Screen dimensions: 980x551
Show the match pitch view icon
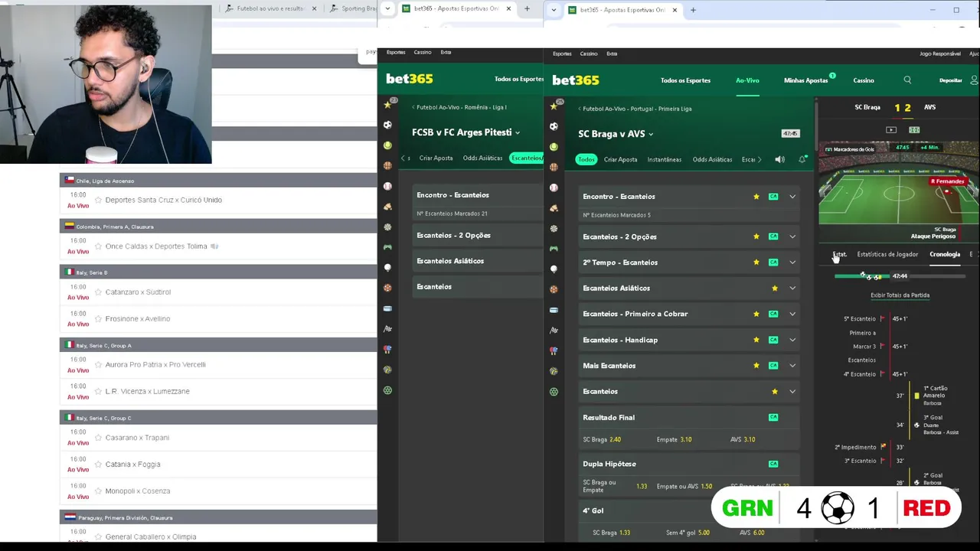click(x=914, y=130)
